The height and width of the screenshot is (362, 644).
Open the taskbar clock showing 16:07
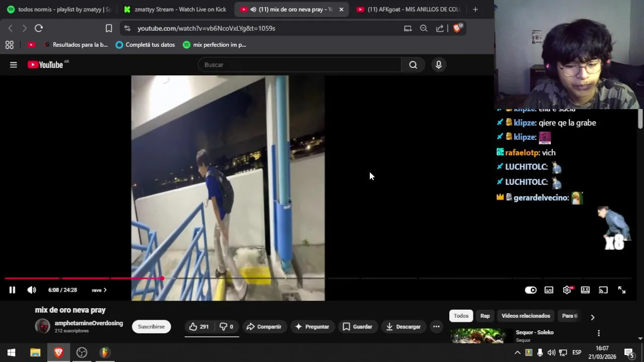click(602, 352)
